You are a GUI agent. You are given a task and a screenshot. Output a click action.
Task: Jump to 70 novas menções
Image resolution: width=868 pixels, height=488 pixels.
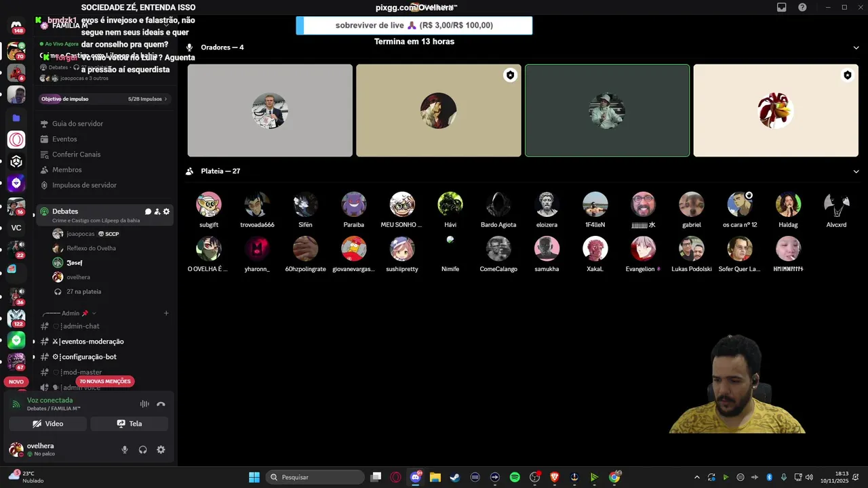pos(104,382)
